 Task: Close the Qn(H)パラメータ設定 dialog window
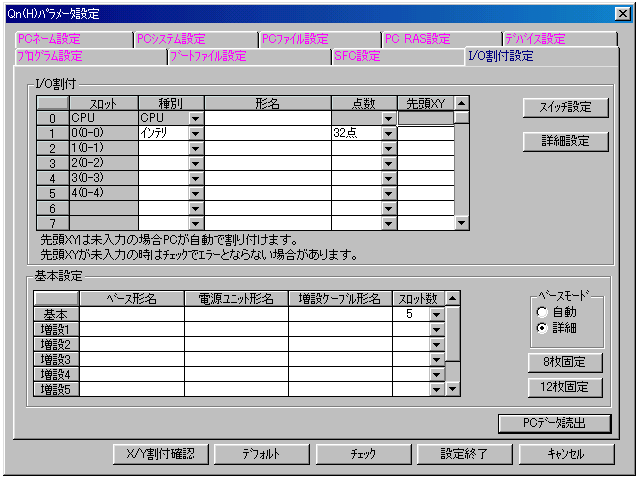click(622, 13)
